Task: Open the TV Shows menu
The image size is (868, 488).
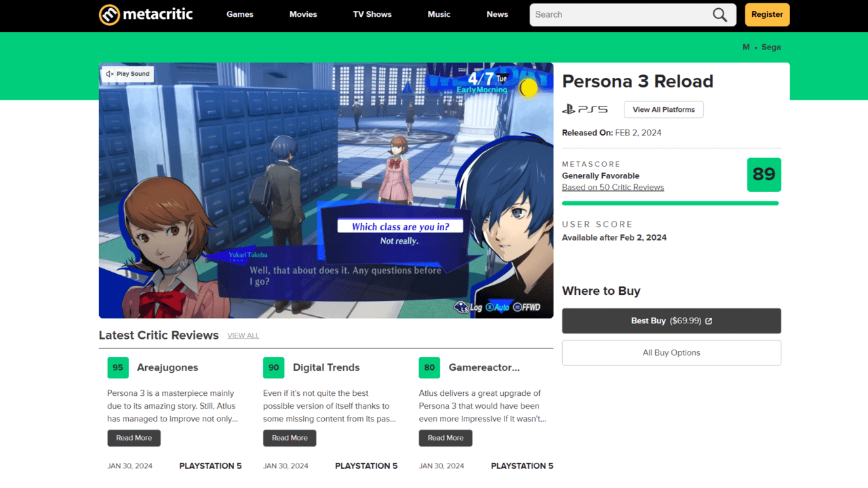Action: (372, 14)
